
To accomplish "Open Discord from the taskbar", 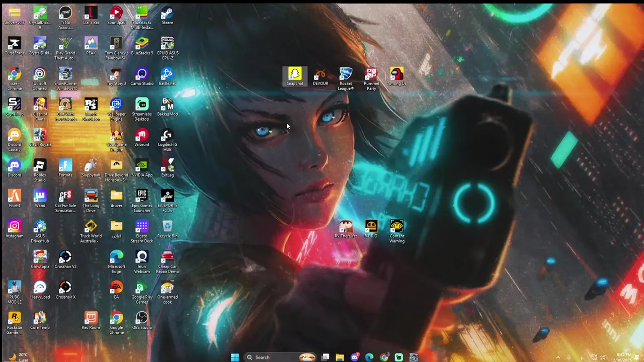I will (x=355, y=357).
